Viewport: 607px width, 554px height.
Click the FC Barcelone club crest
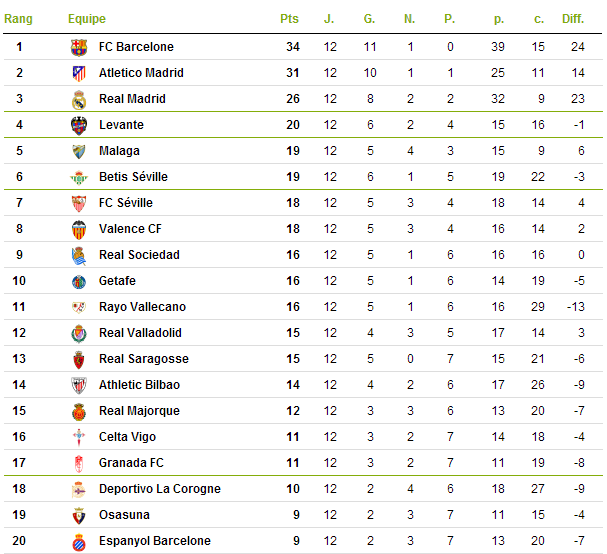pyautogui.click(x=79, y=48)
